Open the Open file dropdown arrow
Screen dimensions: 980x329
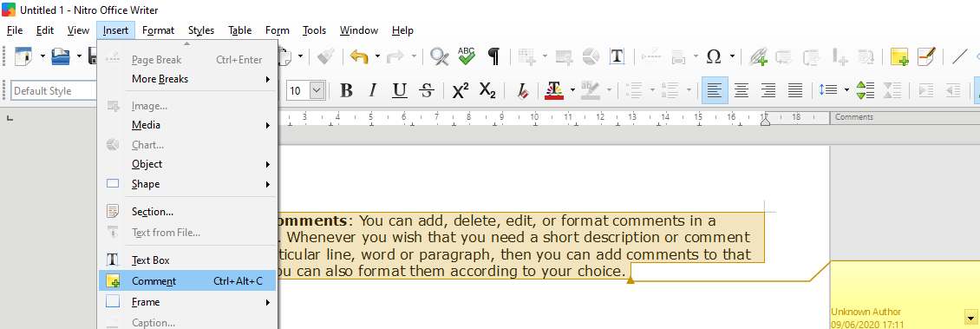pos(80,57)
